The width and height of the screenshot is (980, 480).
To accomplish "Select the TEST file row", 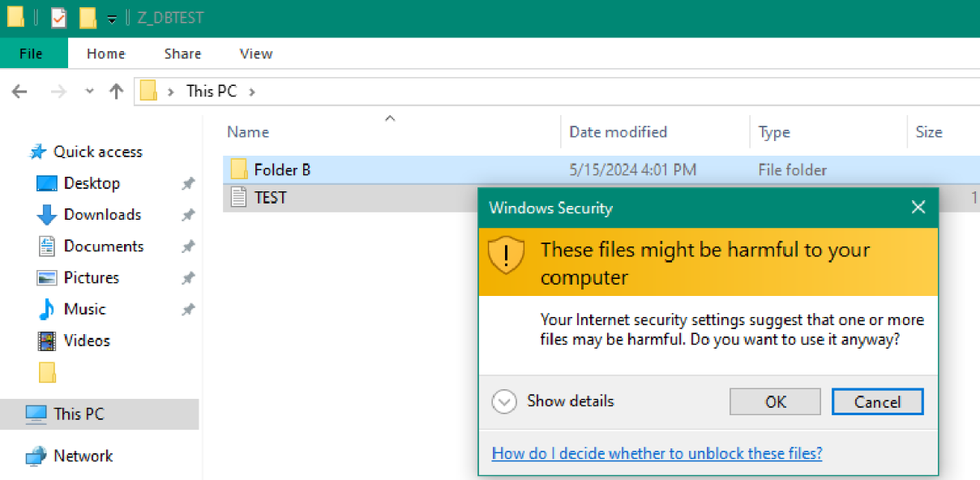I will (x=350, y=197).
